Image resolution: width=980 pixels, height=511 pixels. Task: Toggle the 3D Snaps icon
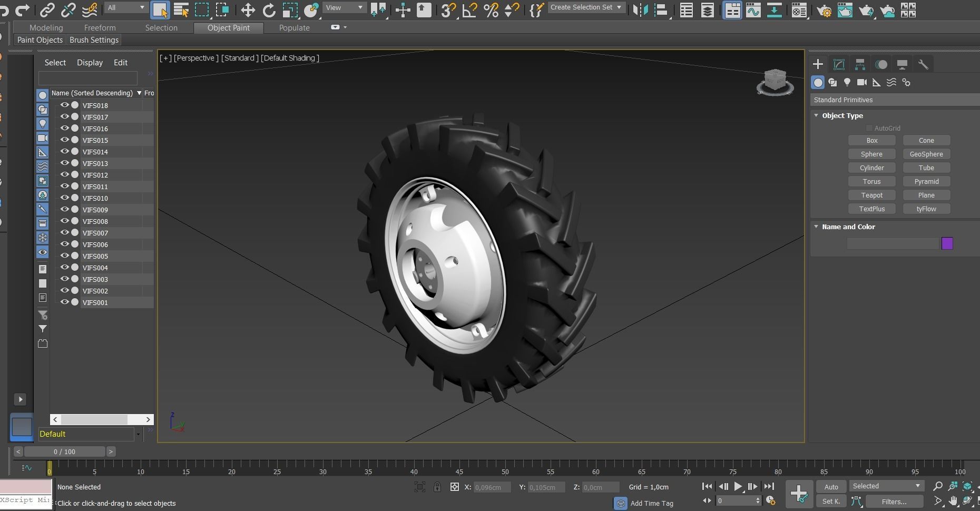point(448,9)
